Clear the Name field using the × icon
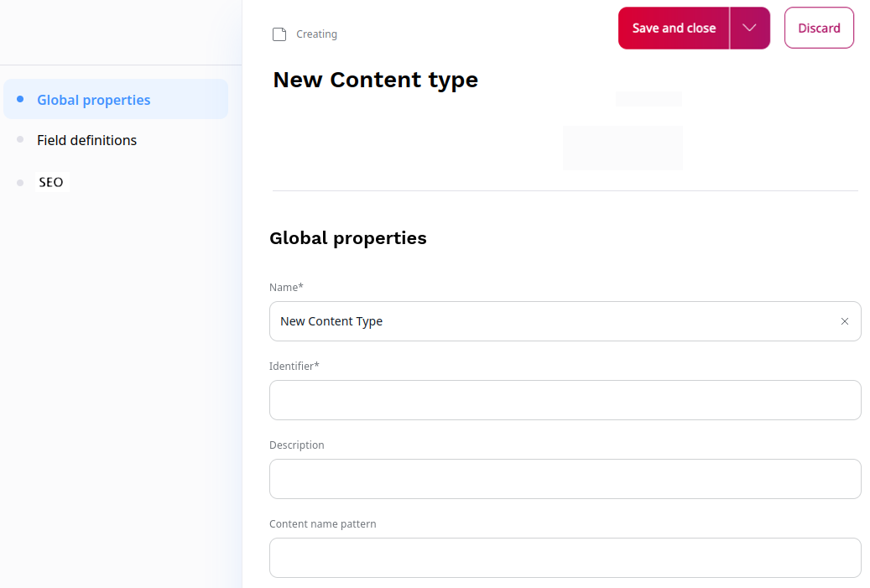The width and height of the screenshot is (870, 588). point(845,321)
